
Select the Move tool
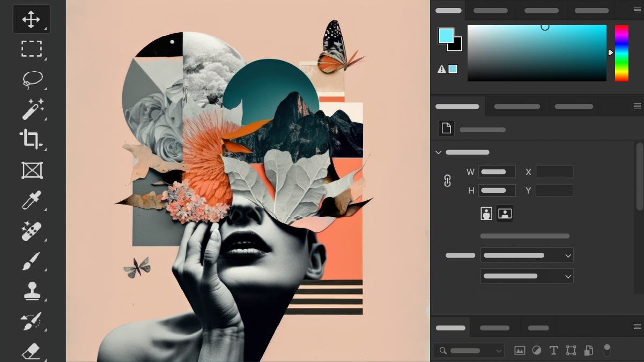tap(31, 19)
